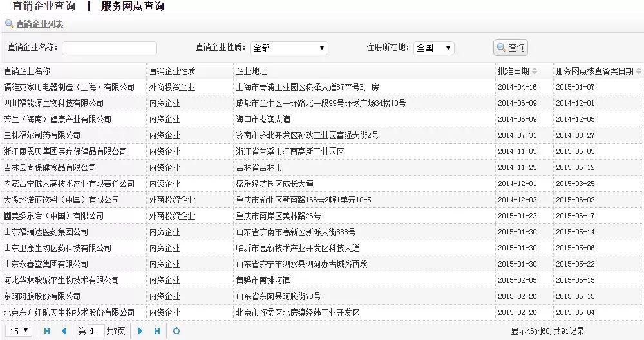Focus the 直销企业名称 text field
This screenshot has width=644, height=340.
pos(109,48)
